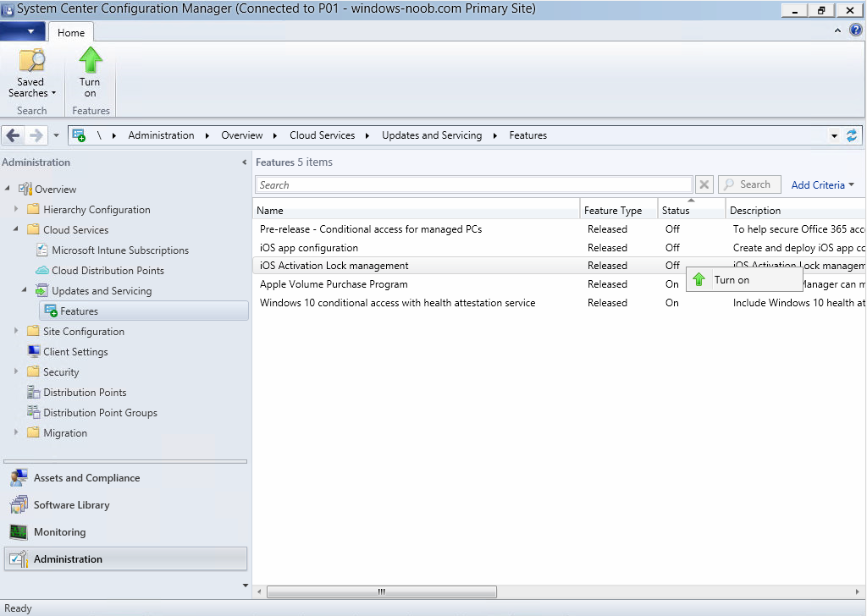The width and height of the screenshot is (867, 616).
Task: Click the Cloud Services folder icon
Action: pyautogui.click(x=33, y=229)
